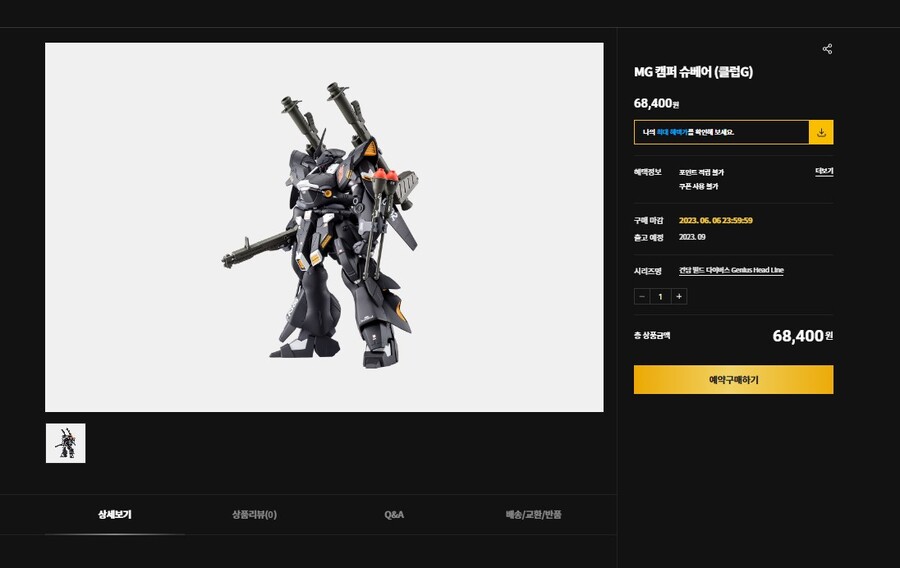Click the 구매 마감 label
The height and width of the screenshot is (568, 900).
click(649, 220)
